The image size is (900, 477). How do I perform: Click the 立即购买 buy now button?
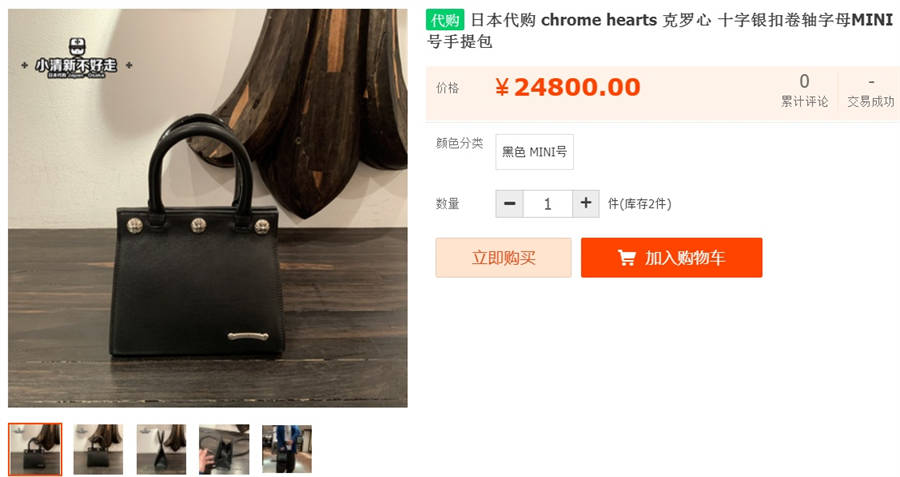point(503,258)
